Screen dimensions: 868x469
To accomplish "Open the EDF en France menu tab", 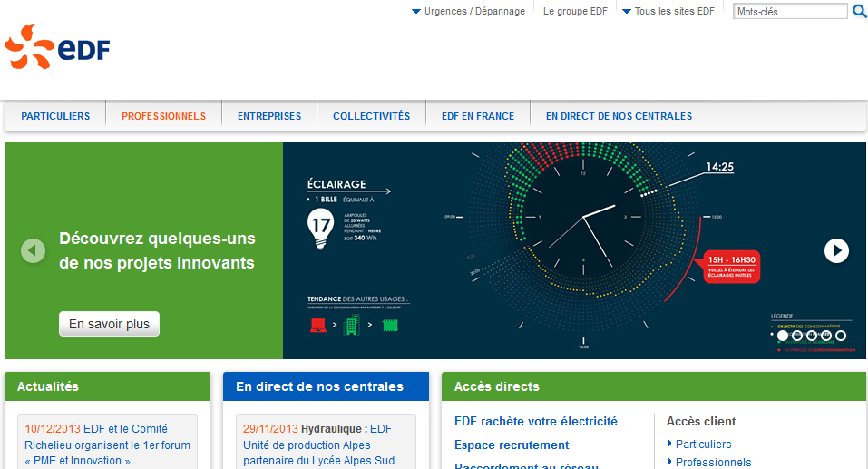I will point(478,116).
